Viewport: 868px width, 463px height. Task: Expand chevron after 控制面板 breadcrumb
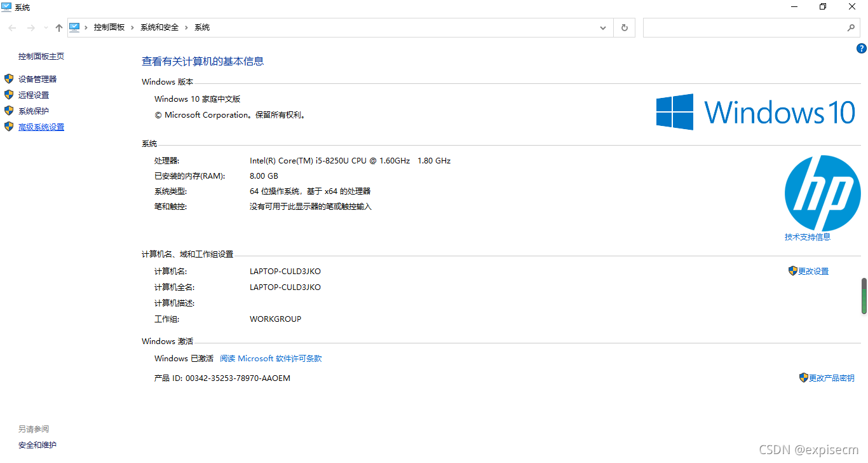133,27
